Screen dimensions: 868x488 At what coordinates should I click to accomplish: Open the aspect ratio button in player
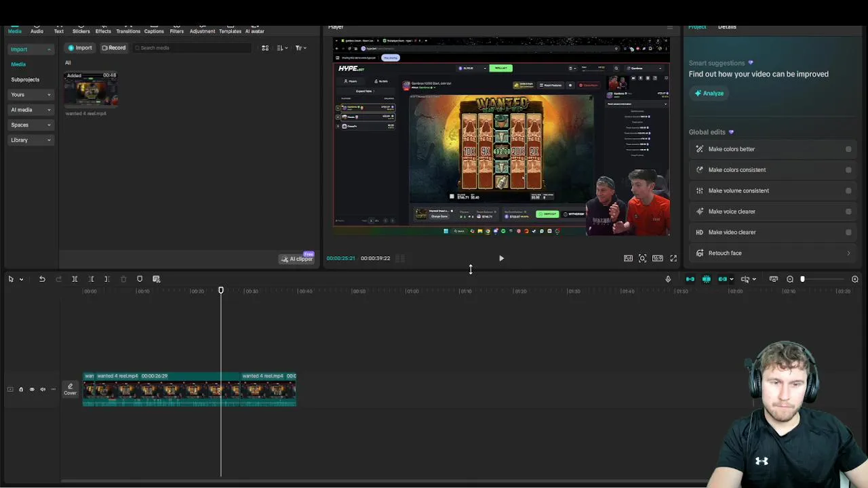tap(657, 258)
